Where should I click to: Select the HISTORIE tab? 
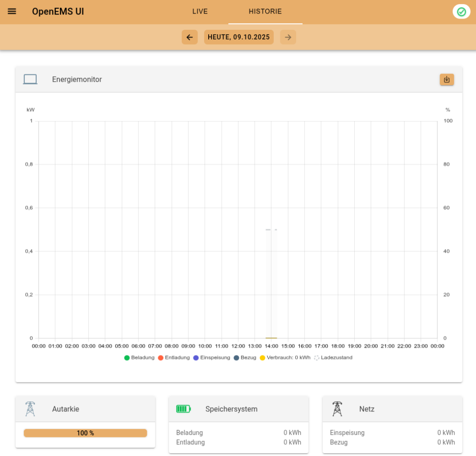click(x=265, y=12)
